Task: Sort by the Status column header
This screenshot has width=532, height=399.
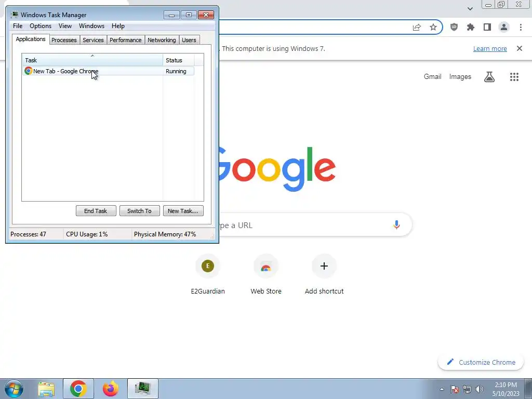Action: tap(179, 60)
